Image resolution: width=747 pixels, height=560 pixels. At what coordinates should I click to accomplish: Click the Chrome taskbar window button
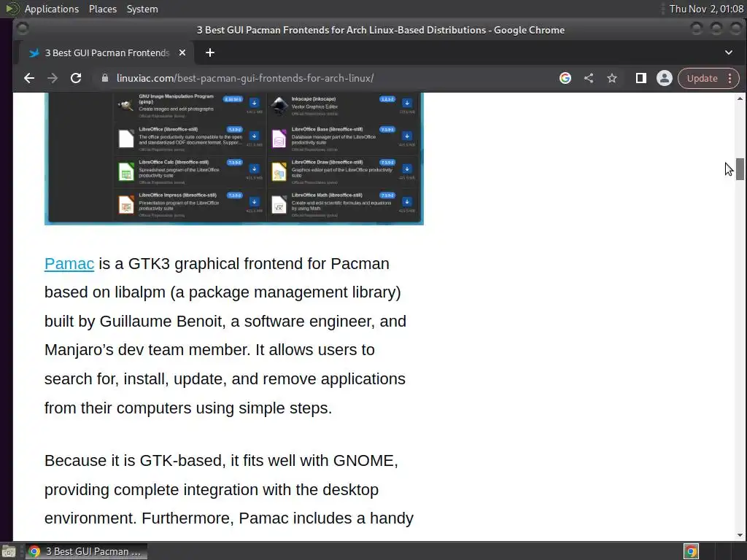click(86, 551)
